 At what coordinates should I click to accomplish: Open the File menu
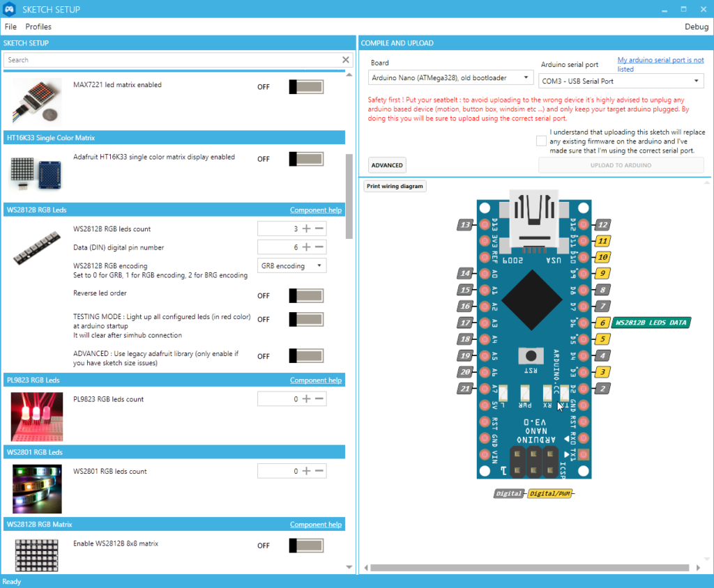pyautogui.click(x=10, y=26)
